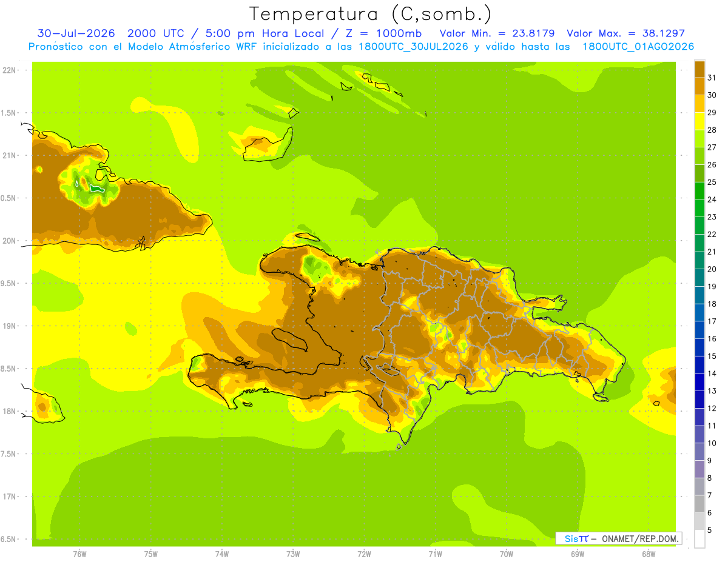Screen dimensions: 728x562
Task: Select initialization stamp '1800UTC_30JUL2026'
Action: pyautogui.click(x=413, y=47)
